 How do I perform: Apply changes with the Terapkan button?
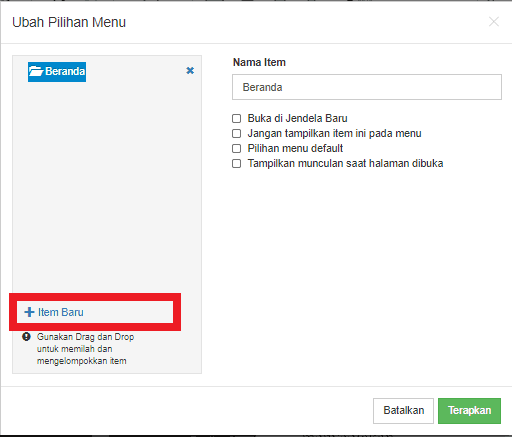tap(469, 411)
